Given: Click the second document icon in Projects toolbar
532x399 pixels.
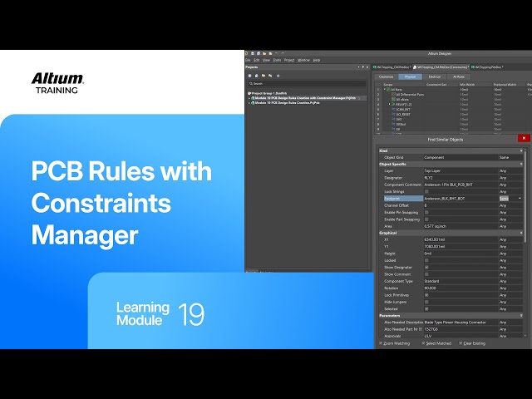Looking at the screenshot, I should pyautogui.click(x=257, y=76).
